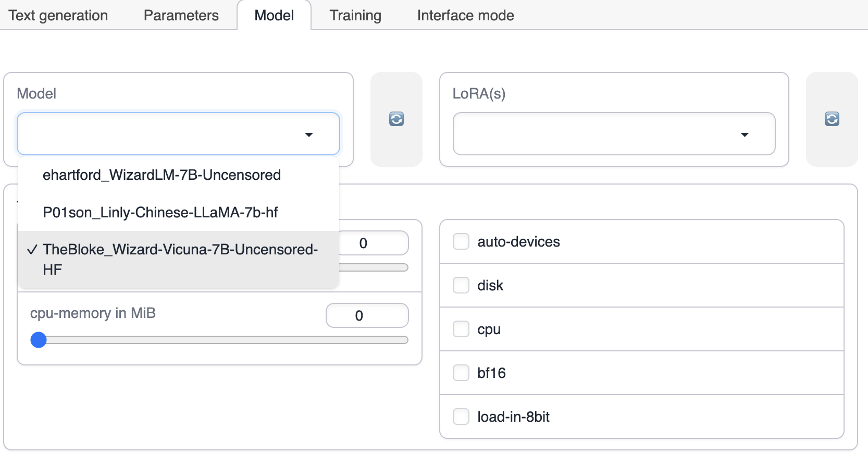
Task: Pick P01son_Linly-Chinese-LLaMA-7b-hf model option
Action: click(x=179, y=212)
